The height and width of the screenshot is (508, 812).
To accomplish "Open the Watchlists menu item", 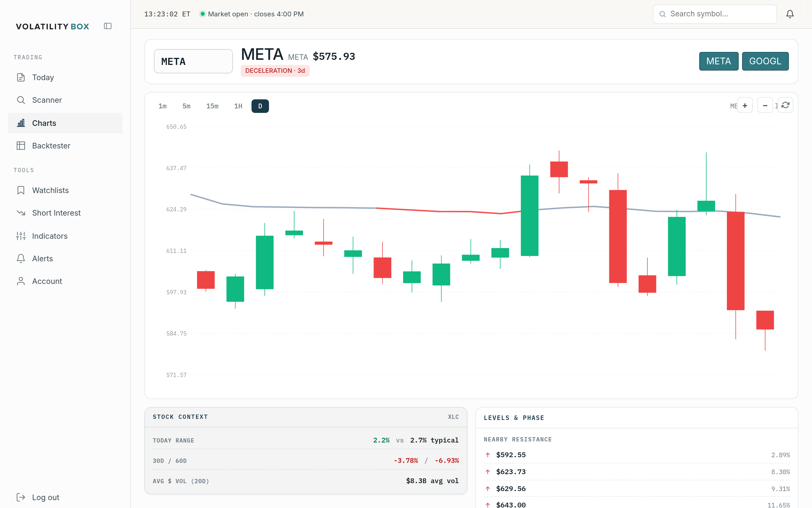I will point(65,190).
